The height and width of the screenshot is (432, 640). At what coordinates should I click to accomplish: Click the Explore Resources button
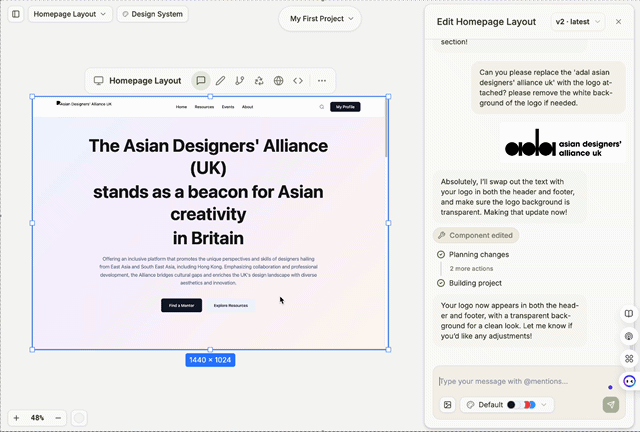pyautogui.click(x=231, y=305)
